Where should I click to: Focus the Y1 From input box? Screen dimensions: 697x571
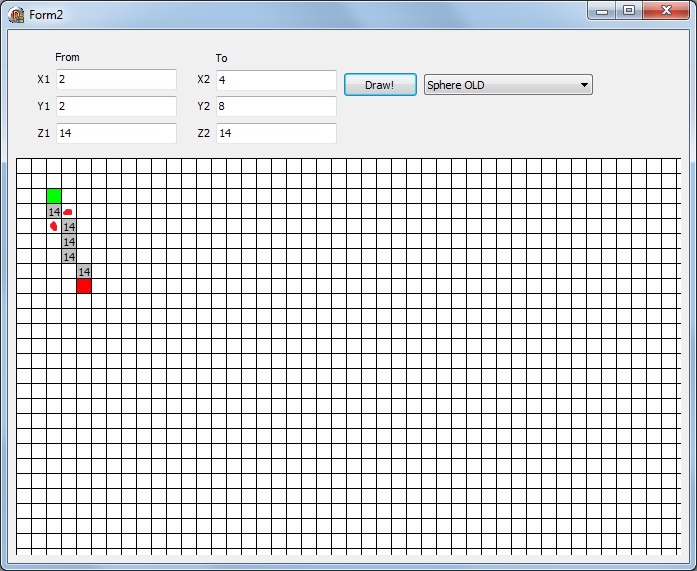tap(115, 106)
